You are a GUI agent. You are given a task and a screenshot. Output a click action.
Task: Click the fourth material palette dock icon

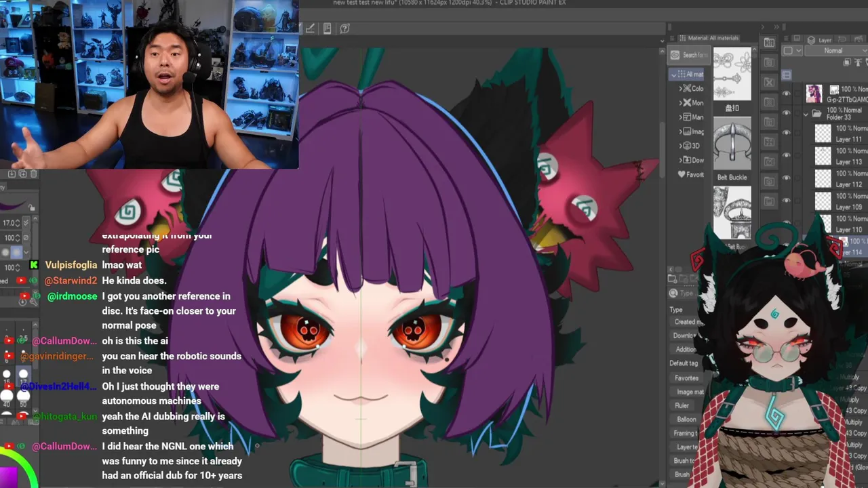point(769,102)
